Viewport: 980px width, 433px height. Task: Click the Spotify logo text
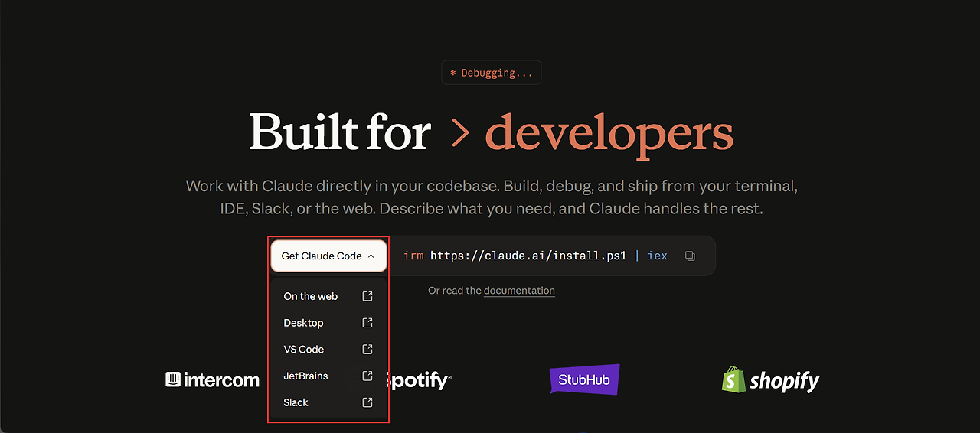pos(420,380)
